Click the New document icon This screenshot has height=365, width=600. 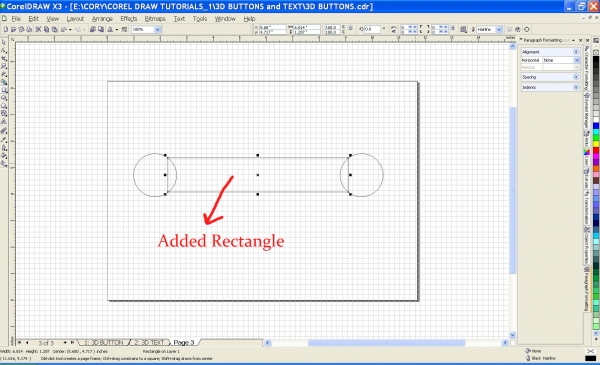(6, 29)
